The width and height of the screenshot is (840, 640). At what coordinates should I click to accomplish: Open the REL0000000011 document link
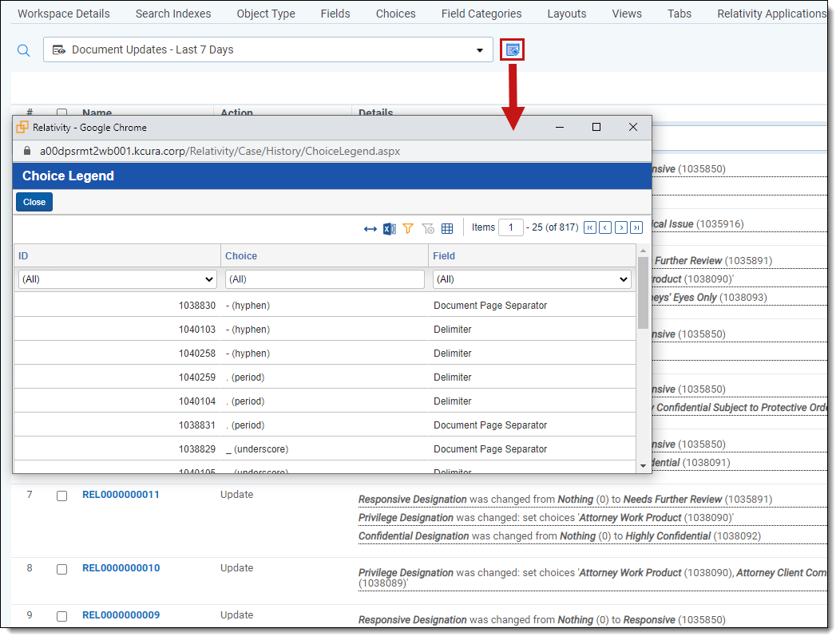coord(121,495)
